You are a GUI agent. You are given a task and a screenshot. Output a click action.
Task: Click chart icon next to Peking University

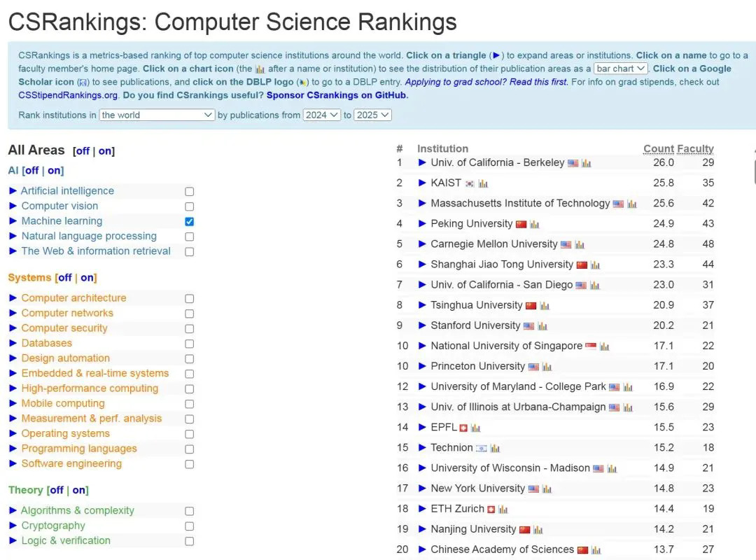pyautogui.click(x=535, y=225)
